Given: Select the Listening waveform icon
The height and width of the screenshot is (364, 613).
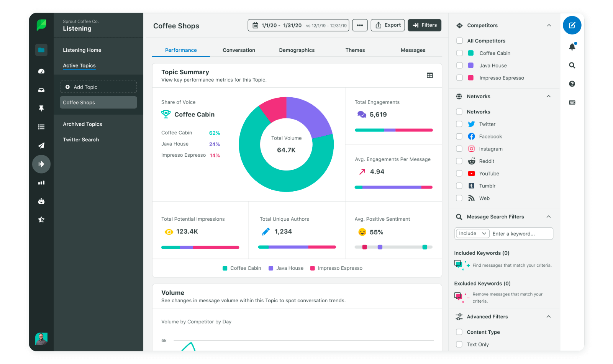Looking at the screenshot, I should pyautogui.click(x=41, y=164).
